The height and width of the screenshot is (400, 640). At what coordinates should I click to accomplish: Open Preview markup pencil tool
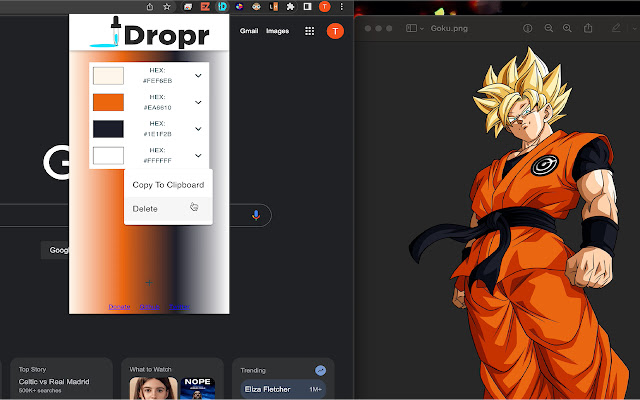[x=616, y=28]
